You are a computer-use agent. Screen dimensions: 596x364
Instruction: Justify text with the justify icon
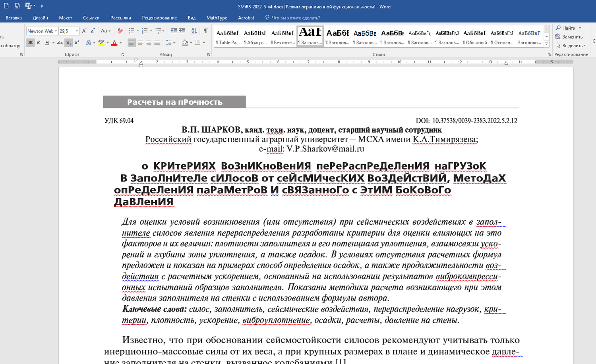point(157,43)
